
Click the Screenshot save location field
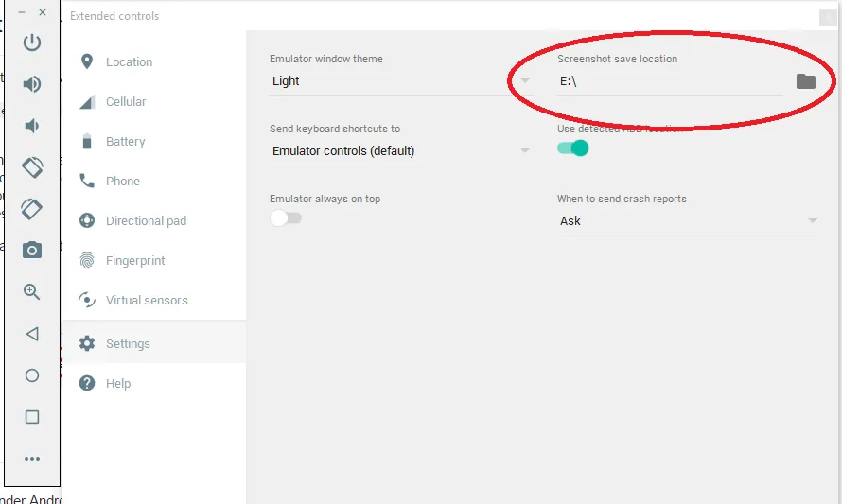(x=668, y=81)
